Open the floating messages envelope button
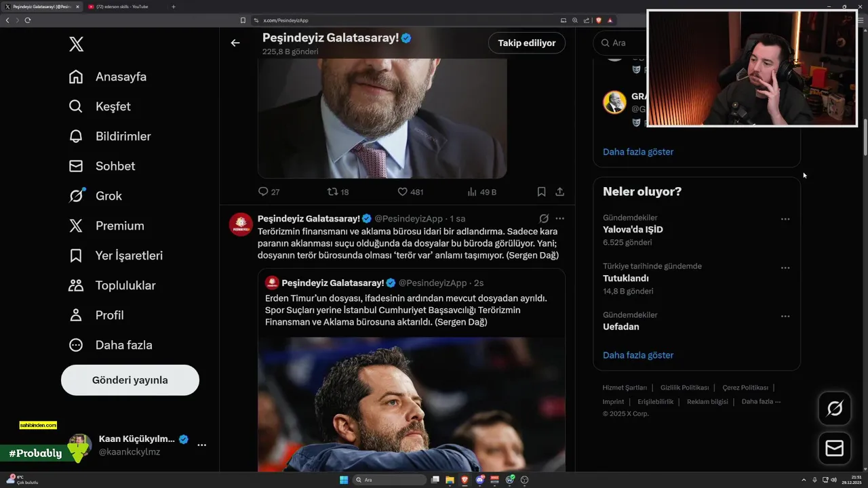868x488 pixels. pyautogui.click(x=835, y=448)
